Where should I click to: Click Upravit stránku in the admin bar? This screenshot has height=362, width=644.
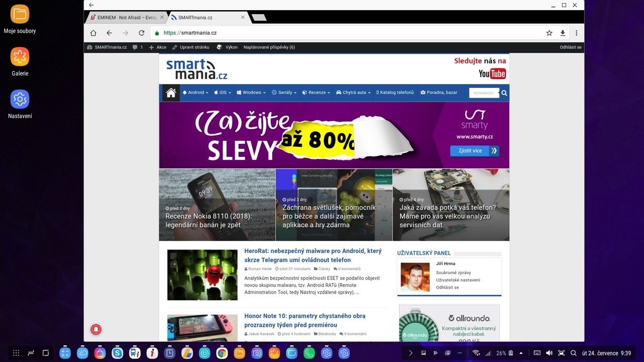191,47
